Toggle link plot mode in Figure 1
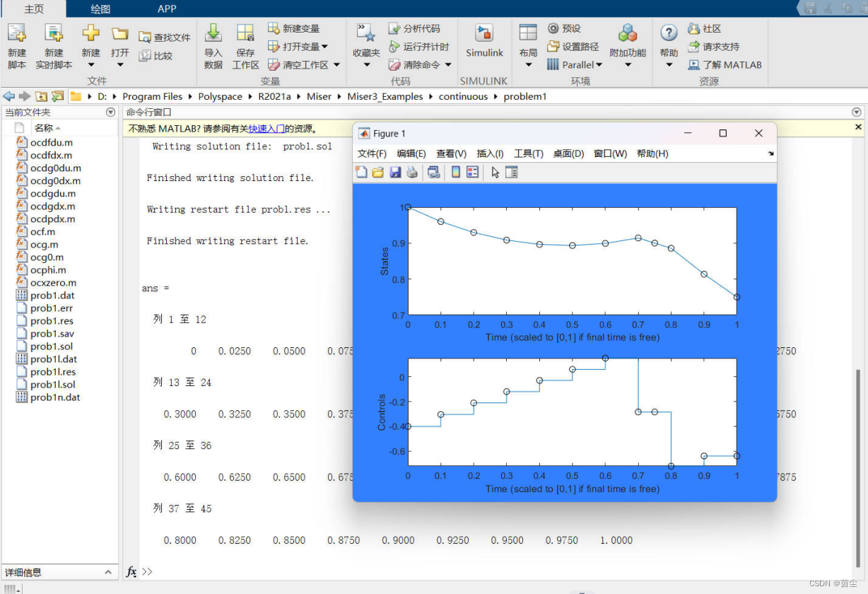 click(x=433, y=172)
